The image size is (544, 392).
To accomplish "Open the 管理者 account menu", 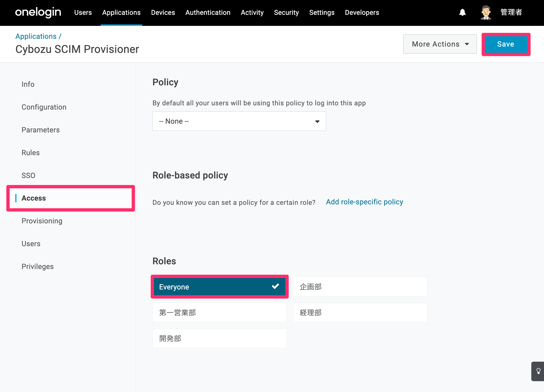I will [511, 12].
